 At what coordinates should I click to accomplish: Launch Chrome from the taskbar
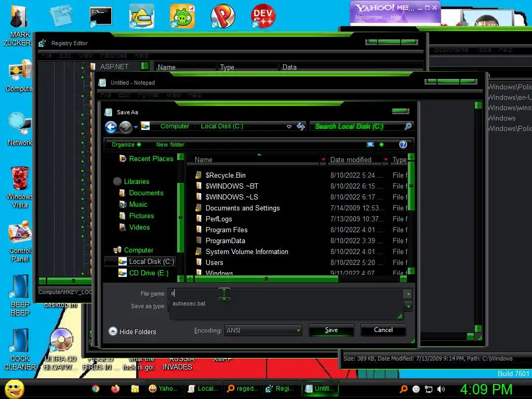coord(96,389)
